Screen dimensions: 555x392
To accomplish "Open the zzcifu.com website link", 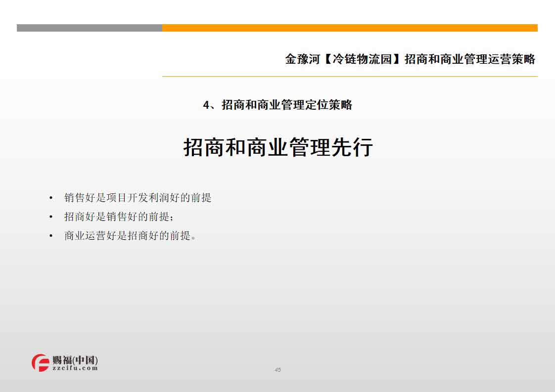I will [75, 368].
